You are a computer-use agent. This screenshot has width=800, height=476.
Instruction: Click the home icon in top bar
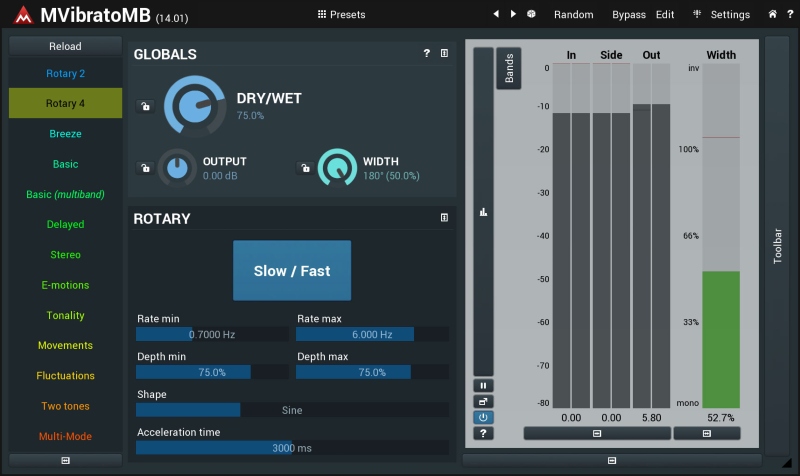pyautogui.click(x=772, y=14)
